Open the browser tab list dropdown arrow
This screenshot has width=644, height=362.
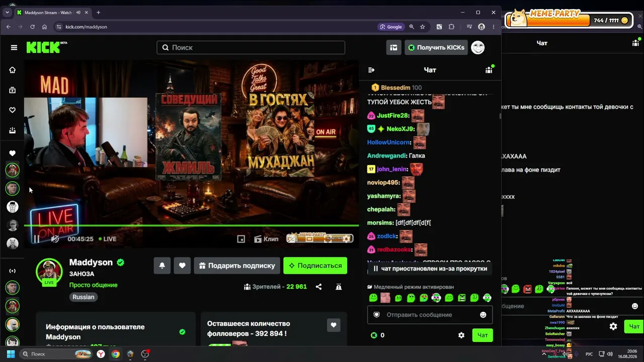(7, 13)
